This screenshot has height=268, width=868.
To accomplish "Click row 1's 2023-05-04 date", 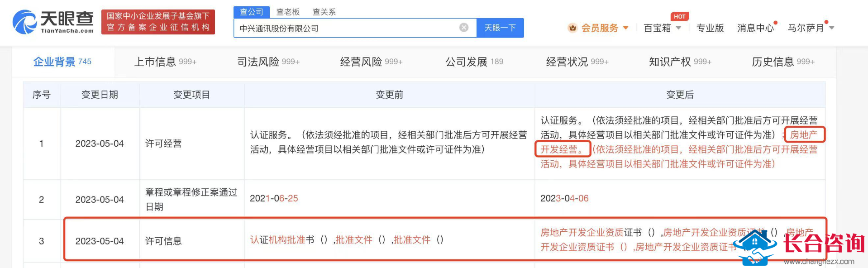I will point(100,144).
